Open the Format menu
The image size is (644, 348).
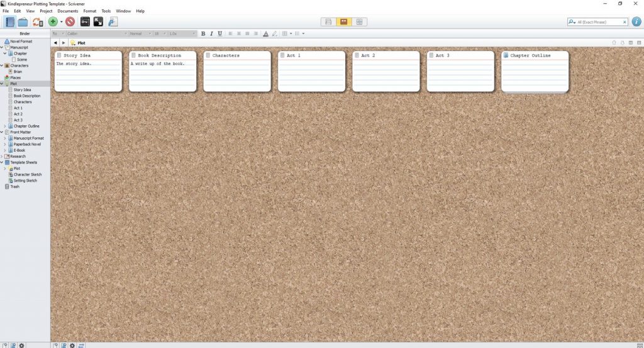[x=89, y=11]
